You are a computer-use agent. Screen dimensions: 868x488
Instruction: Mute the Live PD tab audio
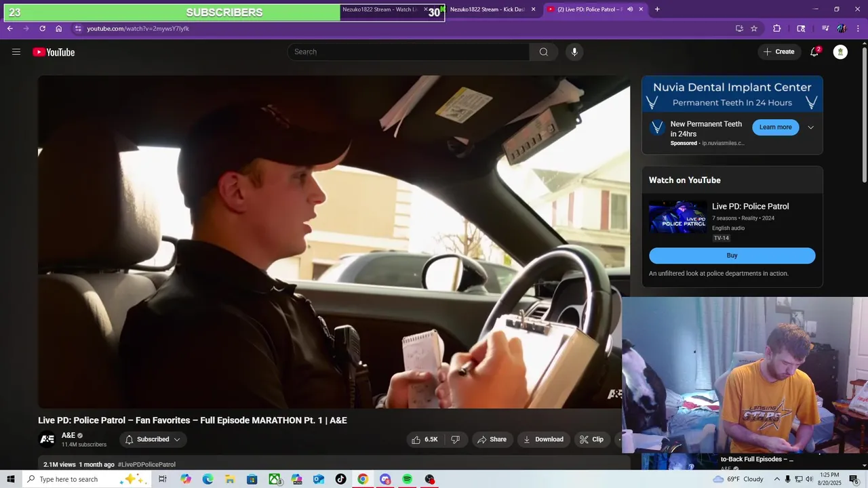coord(630,9)
